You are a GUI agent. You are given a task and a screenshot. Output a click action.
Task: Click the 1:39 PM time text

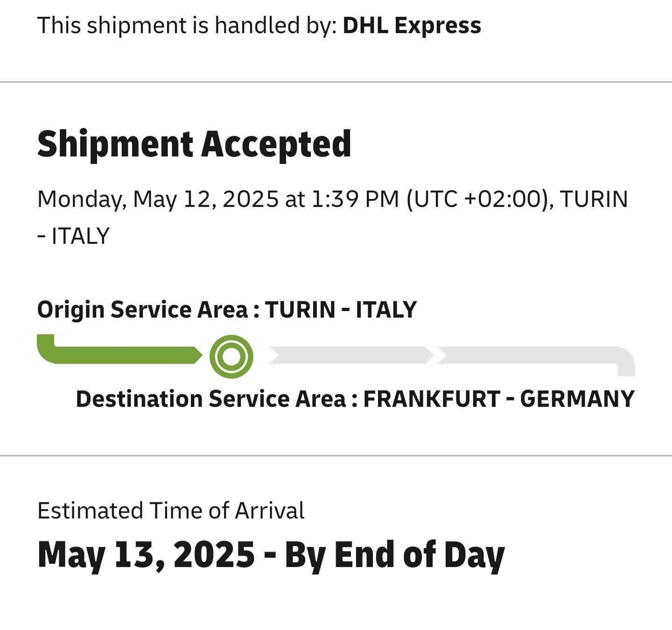(x=355, y=199)
